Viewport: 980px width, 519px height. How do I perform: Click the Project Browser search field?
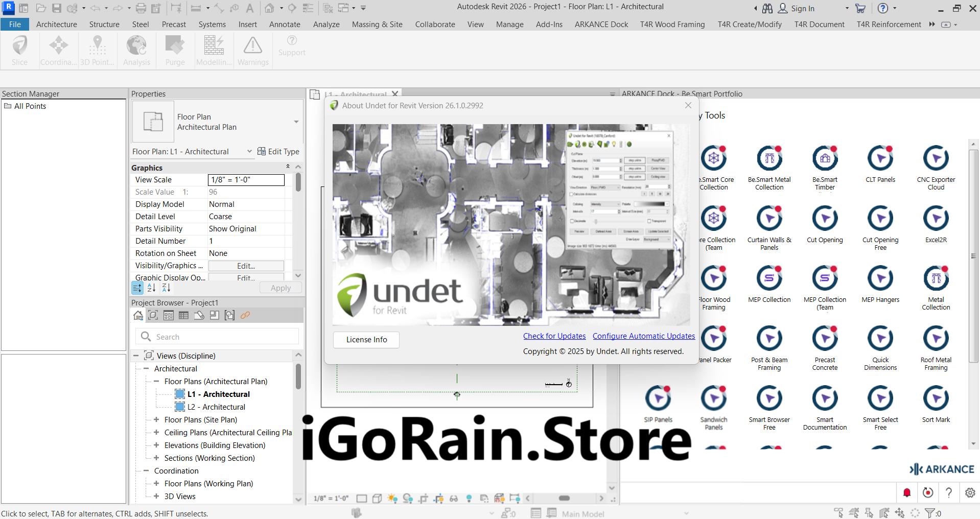225,337
